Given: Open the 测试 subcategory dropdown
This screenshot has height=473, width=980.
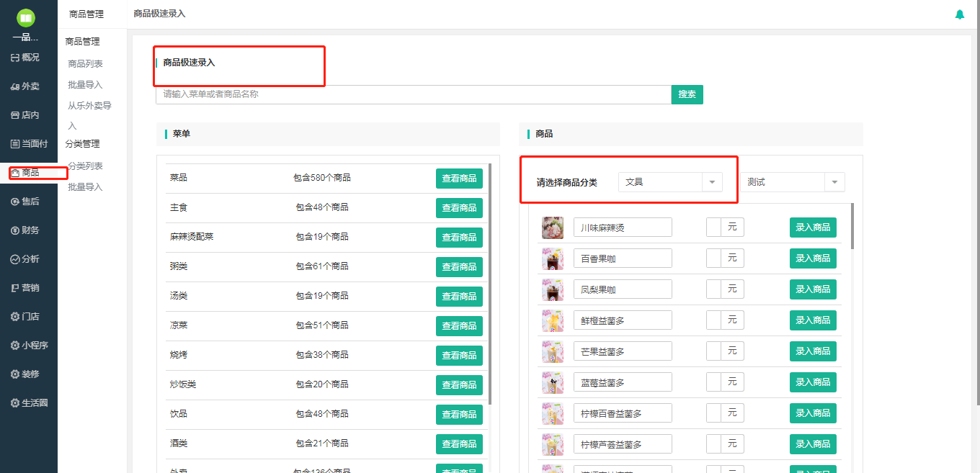Looking at the screenshot, I should [x=792, y=182].
